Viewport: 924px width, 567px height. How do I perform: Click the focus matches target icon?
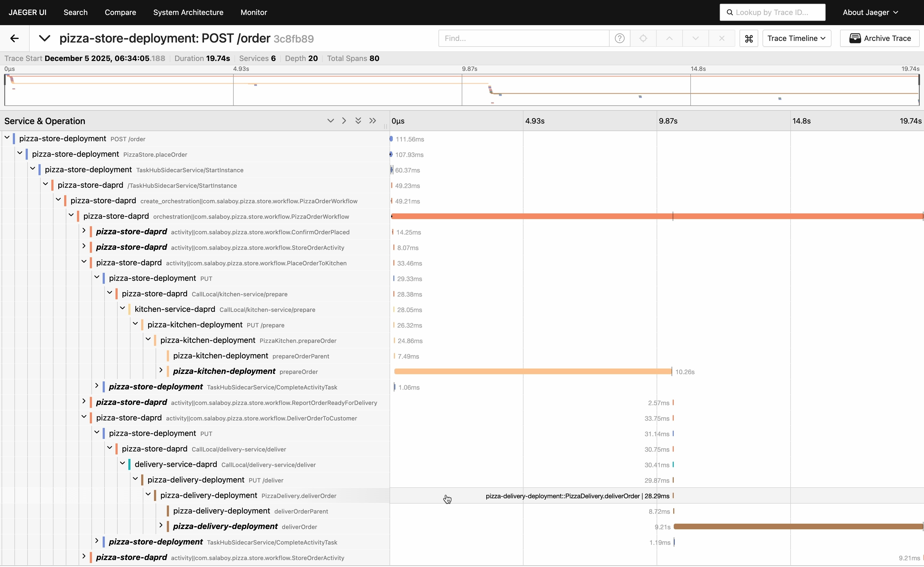(x=643, y=38)
